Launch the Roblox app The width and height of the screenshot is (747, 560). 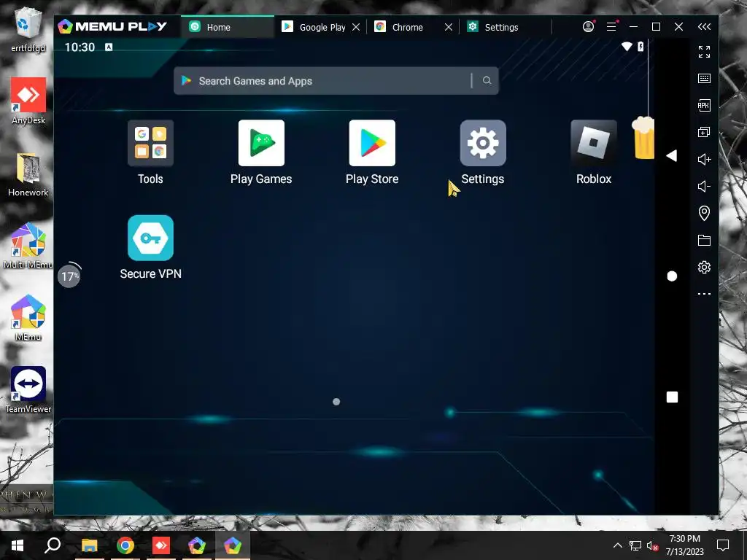(594, 144)
